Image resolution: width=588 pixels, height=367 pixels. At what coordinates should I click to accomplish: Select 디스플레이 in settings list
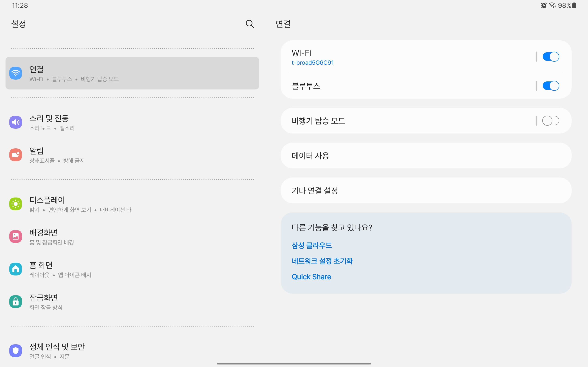tap(47, 200)
